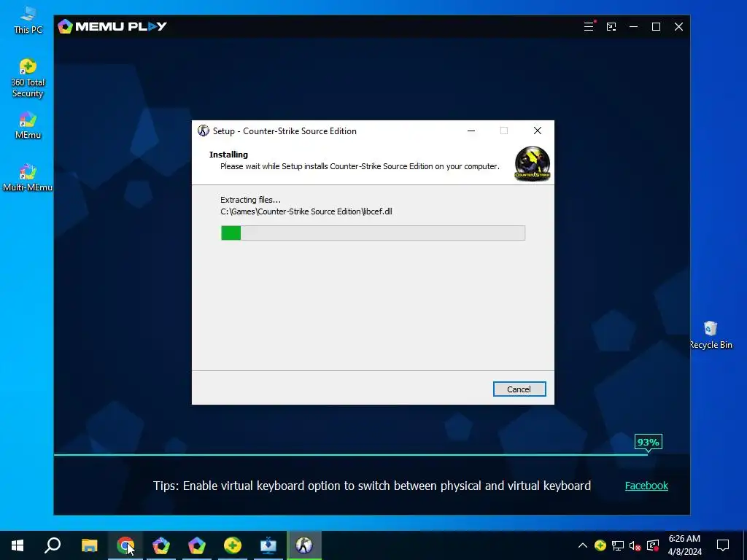Click the 93% loading indicator
This screenshot has width=747, height=560.
tap(648, 443)
